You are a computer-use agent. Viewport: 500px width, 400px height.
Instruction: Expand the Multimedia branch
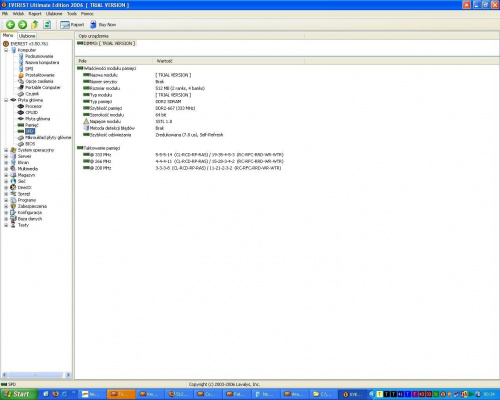point(6,169)
